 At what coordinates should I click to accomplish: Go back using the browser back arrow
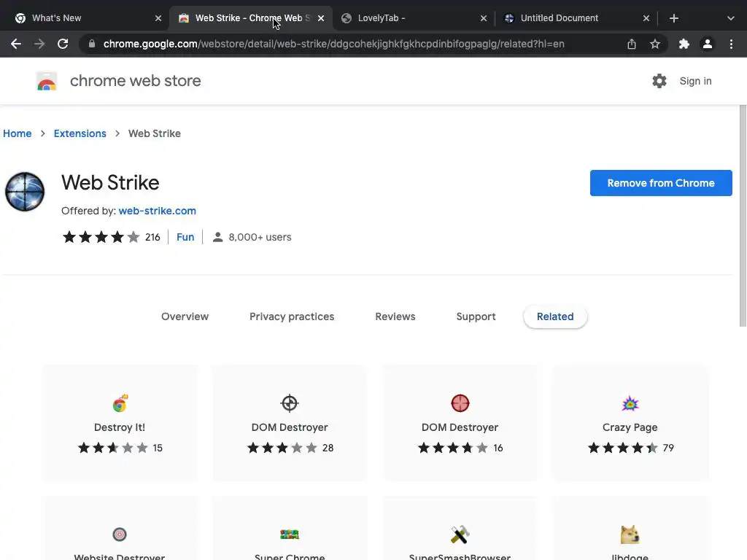point(16,44)
